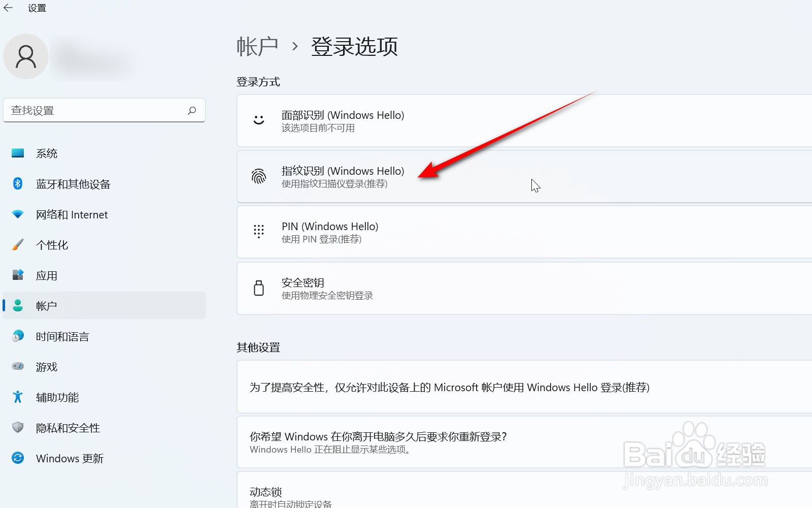Click 使用指纹扫描仪登录(推荐) text
Screen dimensions: 812x508
tap(334, 184)
